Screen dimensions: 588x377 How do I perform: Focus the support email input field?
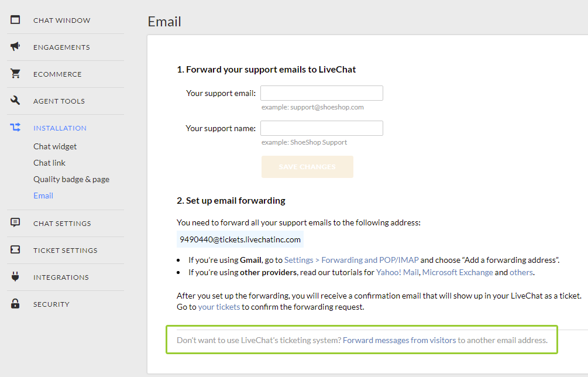point(321,93)
